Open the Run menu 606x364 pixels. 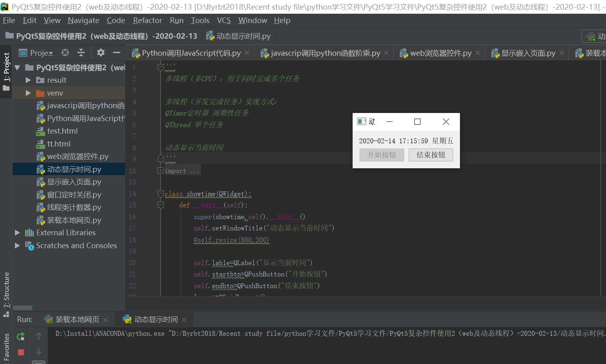click(177, 20)
